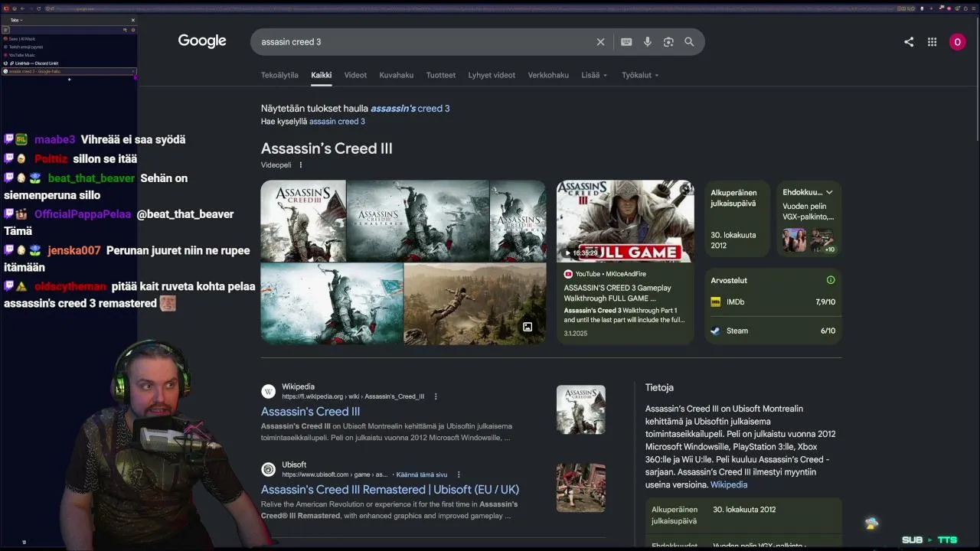Open the Työkalut tools dropdown
The width and height of the screenshot is (980, 551).
pos(640,75)
